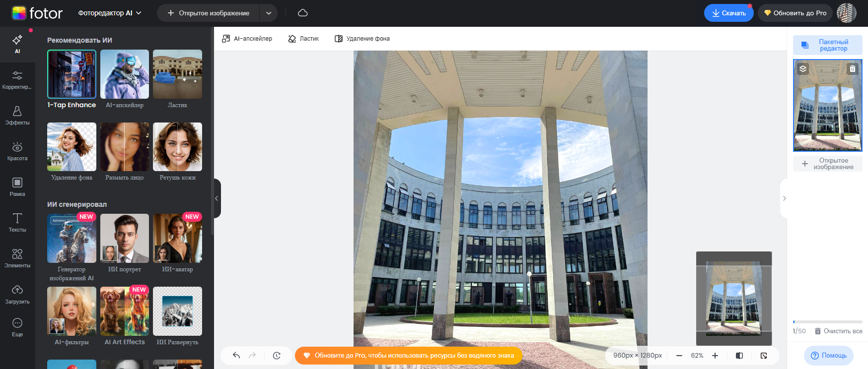
Task: Open the user profile avatar
Action: pyautogui.click(x=847, y=13)
